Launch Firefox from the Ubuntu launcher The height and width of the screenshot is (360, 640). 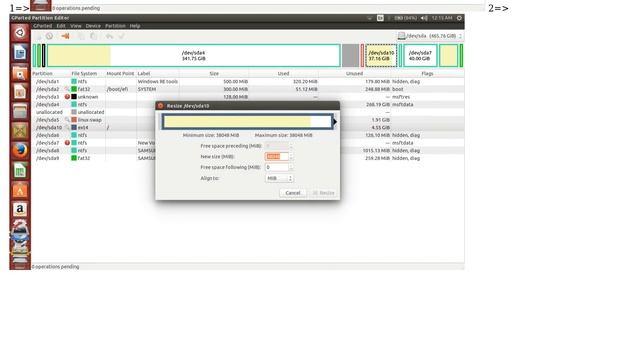click(x=20, y=150)
